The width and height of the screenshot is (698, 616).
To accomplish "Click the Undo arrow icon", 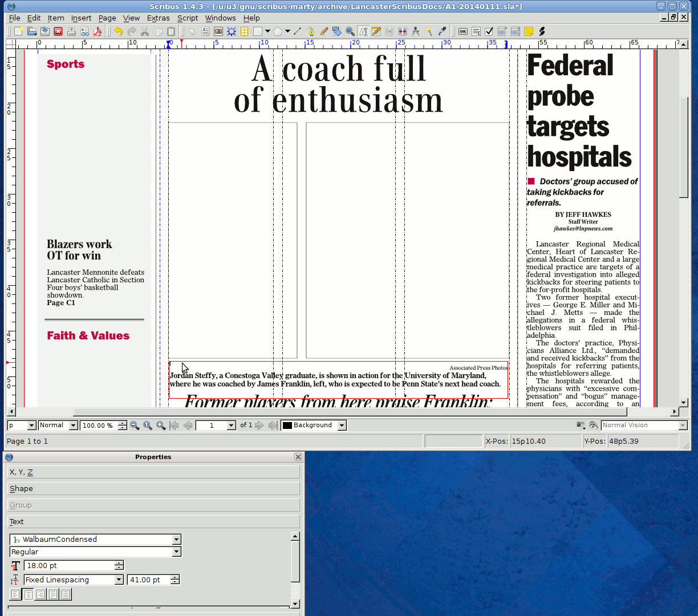I will 118,31.
